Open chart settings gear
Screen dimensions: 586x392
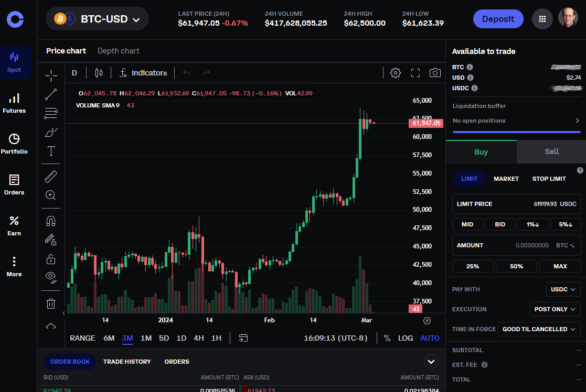396,73
